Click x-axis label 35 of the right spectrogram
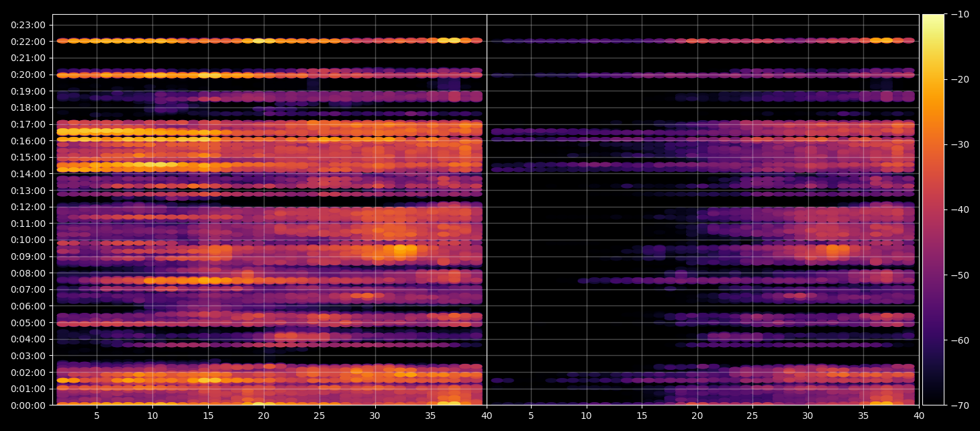 tap(865, 416)
